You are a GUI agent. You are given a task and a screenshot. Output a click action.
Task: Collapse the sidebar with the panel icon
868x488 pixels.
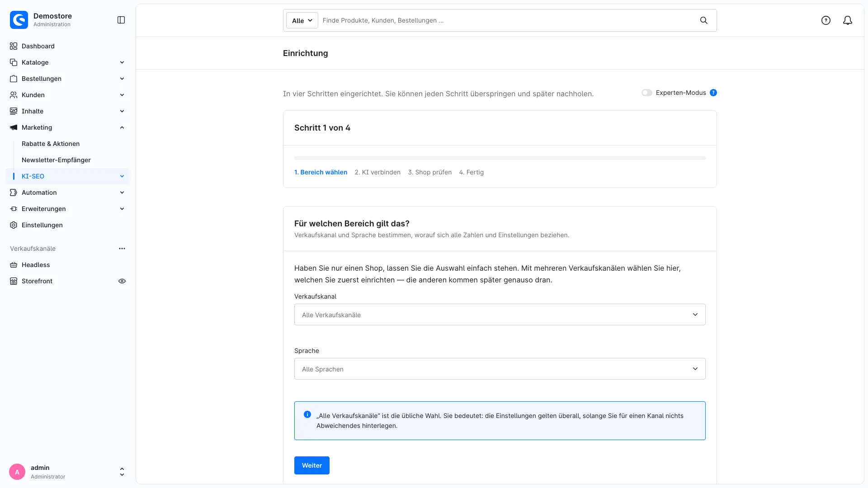(x=121, y=20)
